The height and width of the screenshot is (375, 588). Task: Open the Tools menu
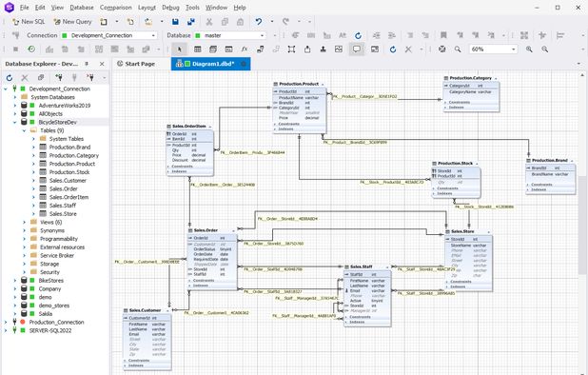(192, 8)
